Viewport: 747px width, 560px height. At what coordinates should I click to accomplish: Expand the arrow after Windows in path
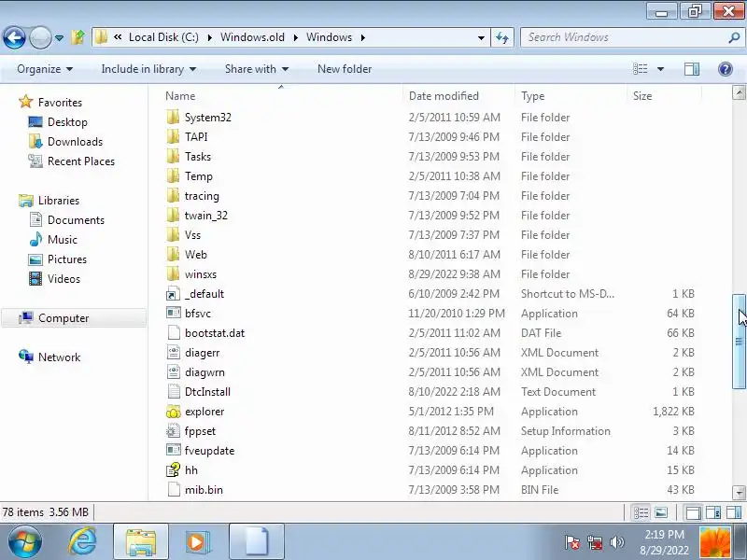click(x=363, y=37)
